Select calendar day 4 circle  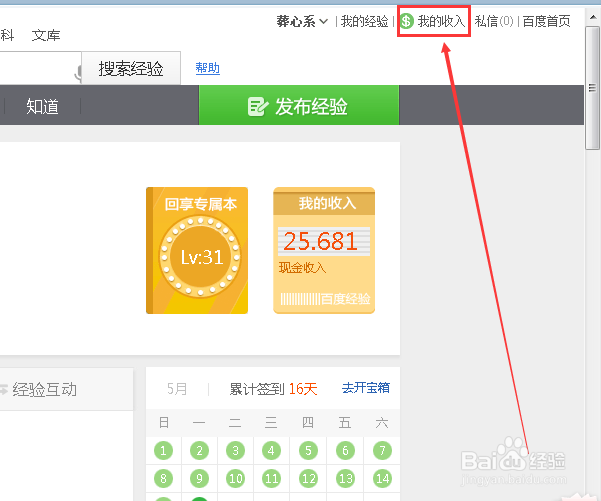point(271,450)
